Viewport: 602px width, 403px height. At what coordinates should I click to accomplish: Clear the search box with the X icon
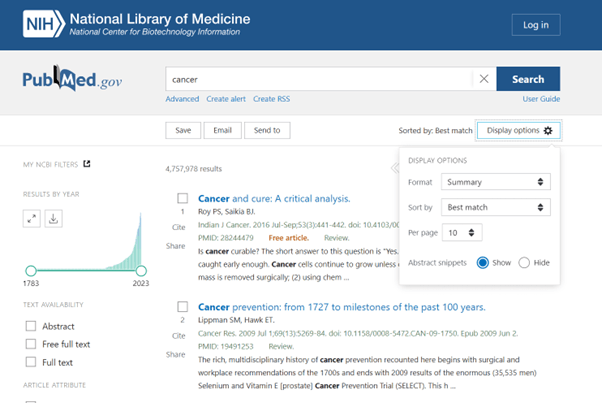(x=484, y=79)
